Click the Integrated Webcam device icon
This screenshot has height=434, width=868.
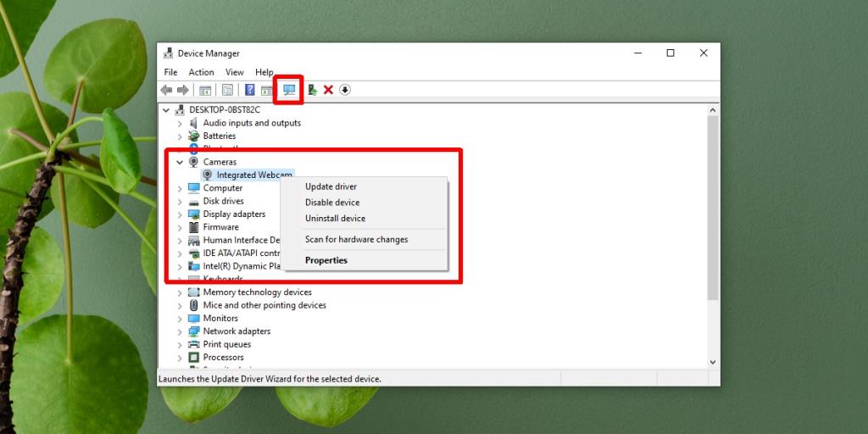click(x=208, y=175)
